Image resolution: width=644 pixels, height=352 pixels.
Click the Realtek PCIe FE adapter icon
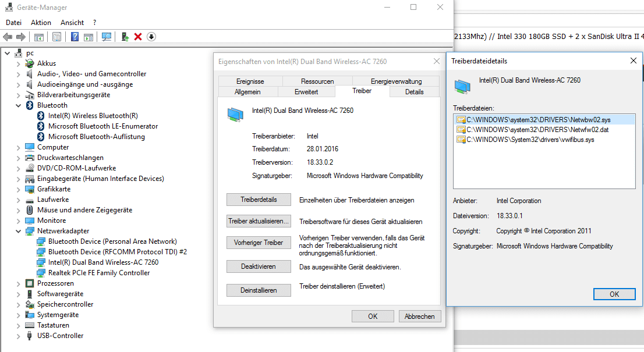tap(41, 273)
